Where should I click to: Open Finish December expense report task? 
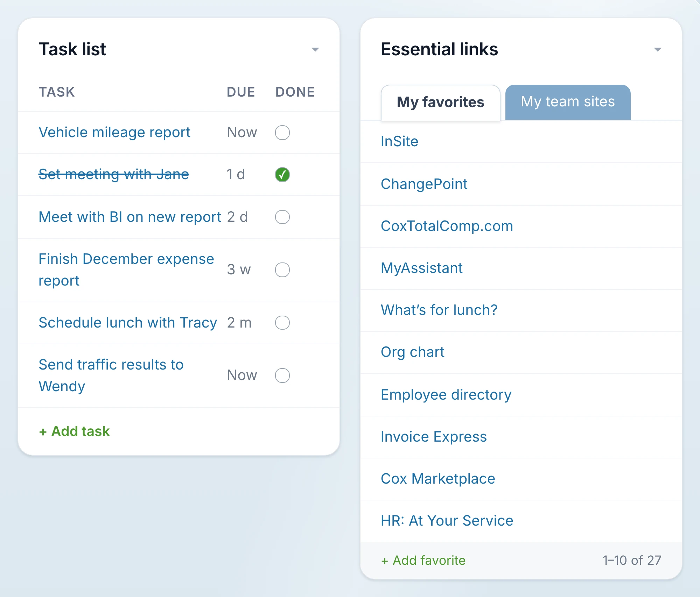click(x=126, y=270)
